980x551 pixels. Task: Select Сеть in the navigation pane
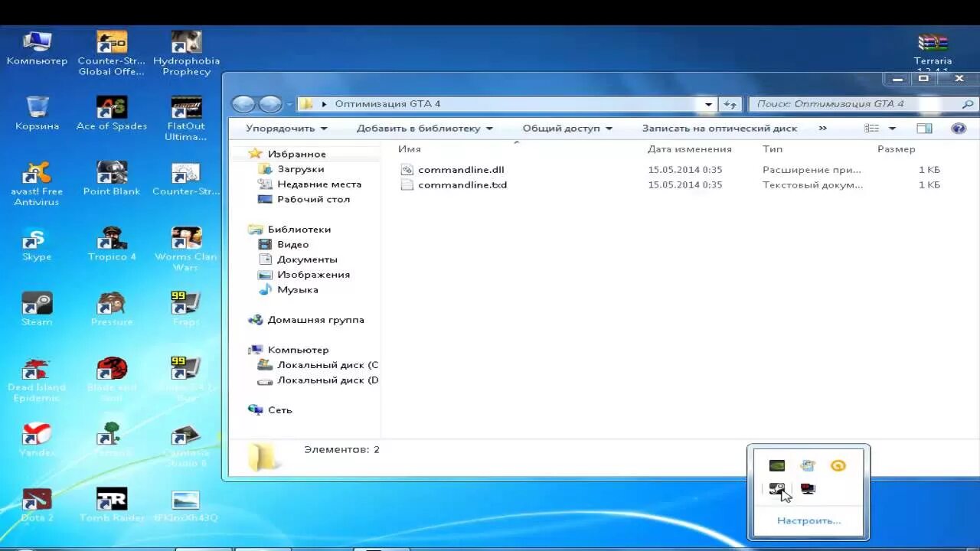click(279, 410)
